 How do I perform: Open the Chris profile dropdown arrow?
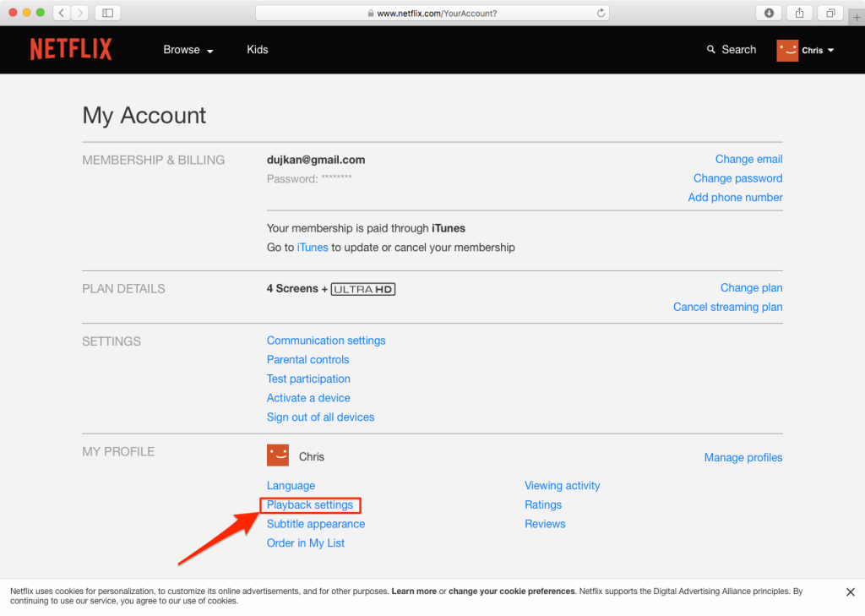(831, 50)
